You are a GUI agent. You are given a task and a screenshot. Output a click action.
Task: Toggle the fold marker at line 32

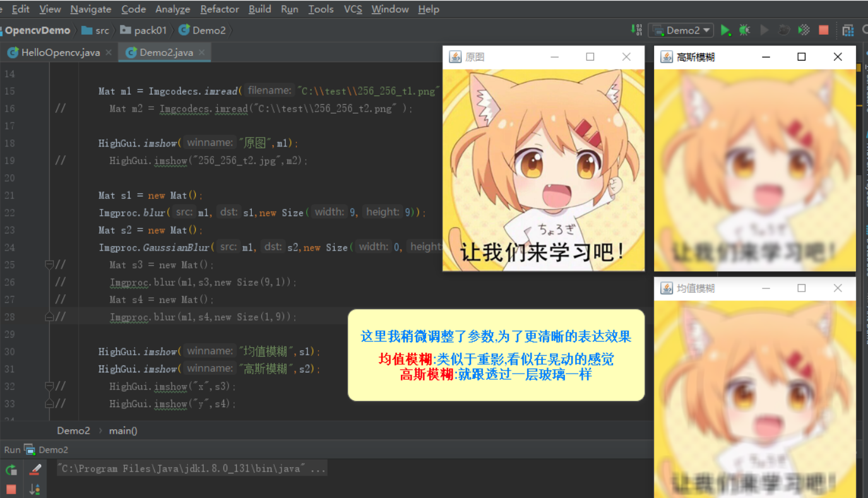[49, 386]
